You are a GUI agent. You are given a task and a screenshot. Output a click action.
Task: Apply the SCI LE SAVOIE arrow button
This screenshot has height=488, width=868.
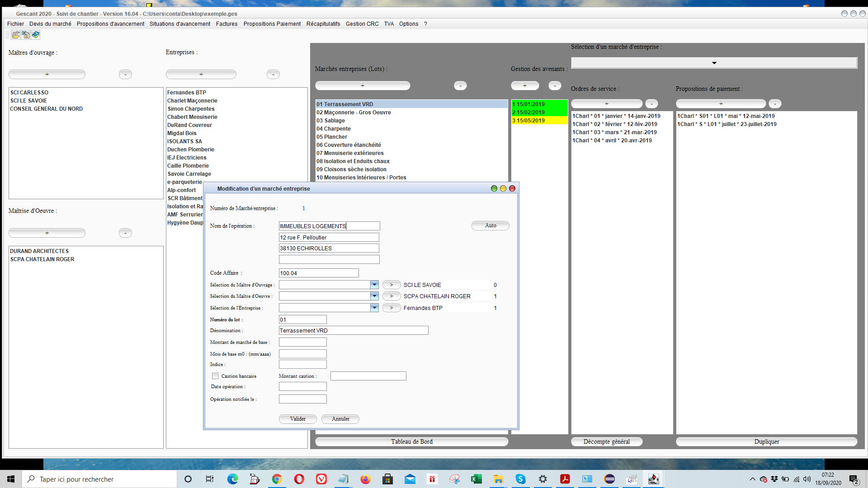point(391,285)
